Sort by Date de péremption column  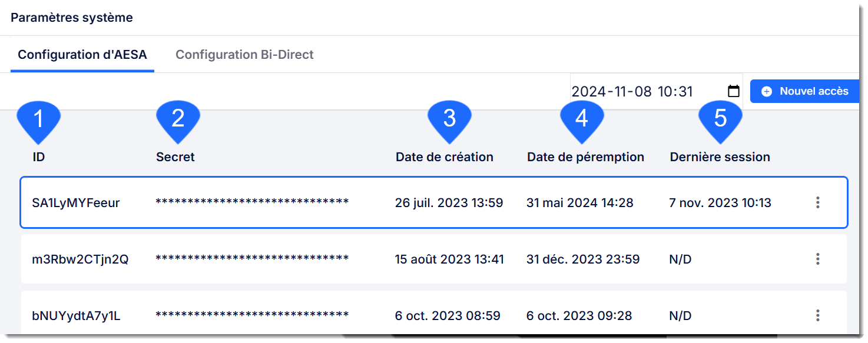tap(585, 157)
